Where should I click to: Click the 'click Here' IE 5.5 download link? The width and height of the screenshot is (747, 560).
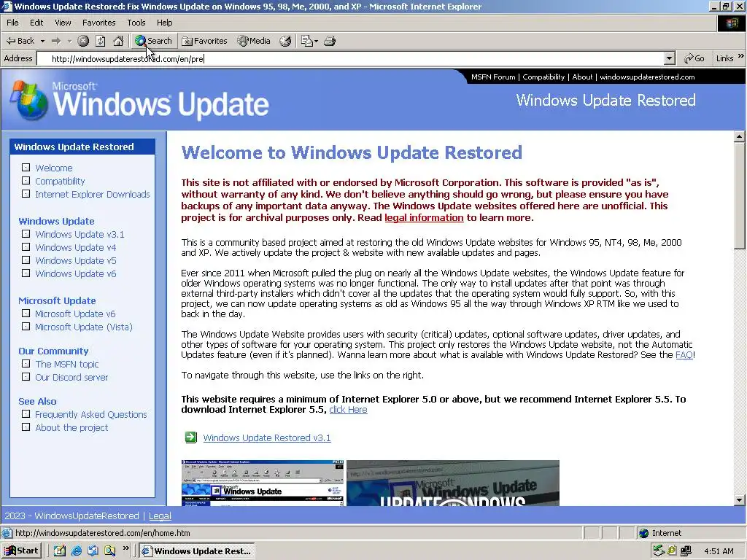(348, 410)
